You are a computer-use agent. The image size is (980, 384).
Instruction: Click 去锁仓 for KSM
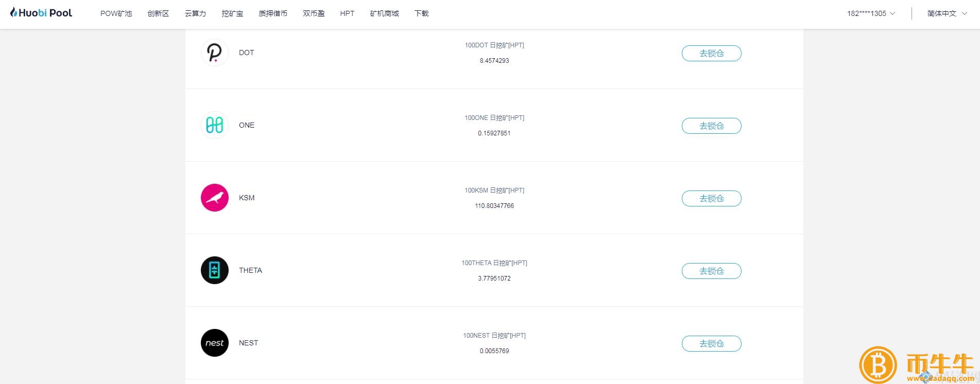(711, 198)
